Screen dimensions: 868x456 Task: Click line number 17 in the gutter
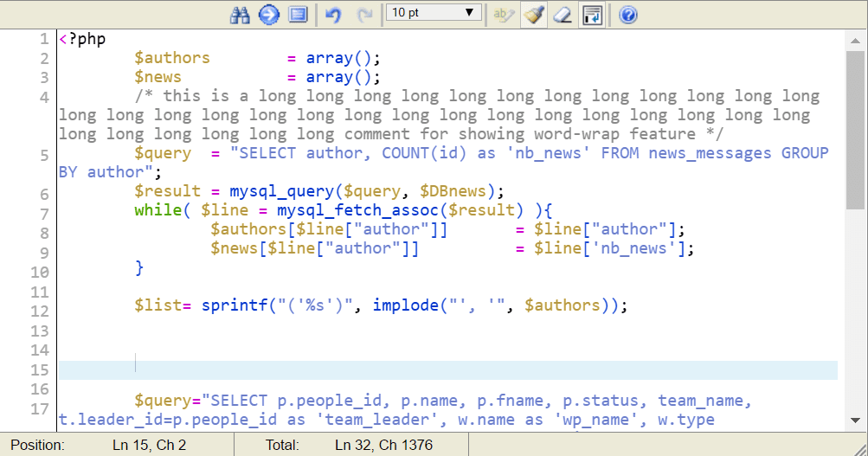coord(40,409)
